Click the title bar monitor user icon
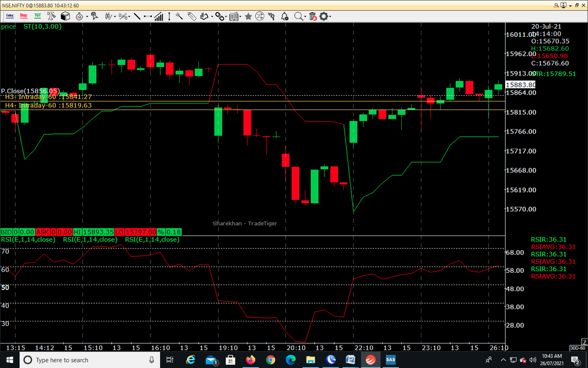 (563, 5)
